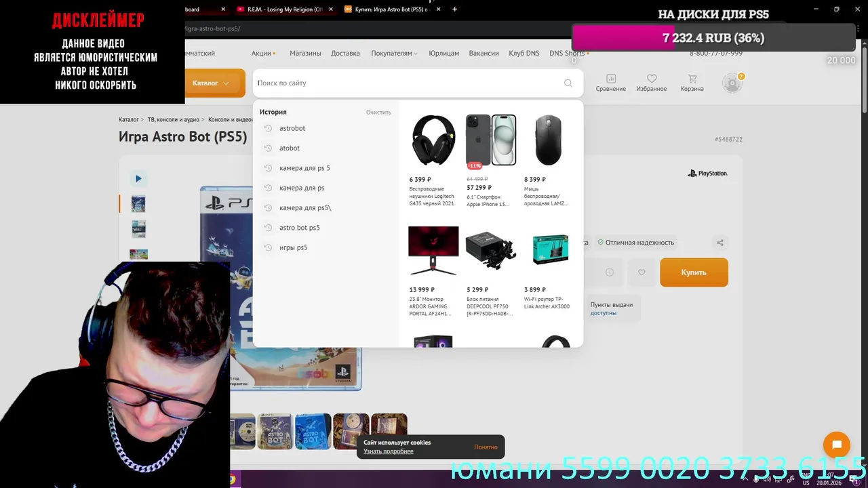Viewport: 868px width, 488px height.
Task: Open ТВ, консоли и аудио breadcrumb
Action: tap(174, 120)
